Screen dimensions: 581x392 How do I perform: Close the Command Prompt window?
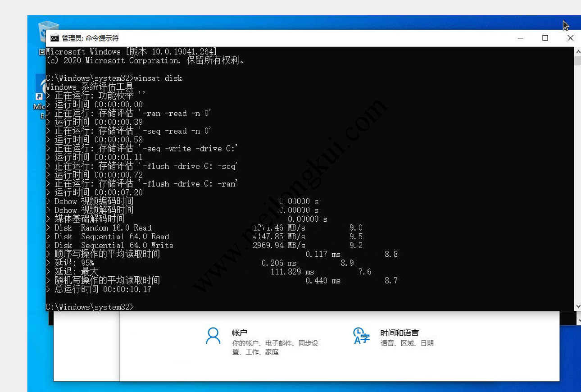(x=570, y=38)
